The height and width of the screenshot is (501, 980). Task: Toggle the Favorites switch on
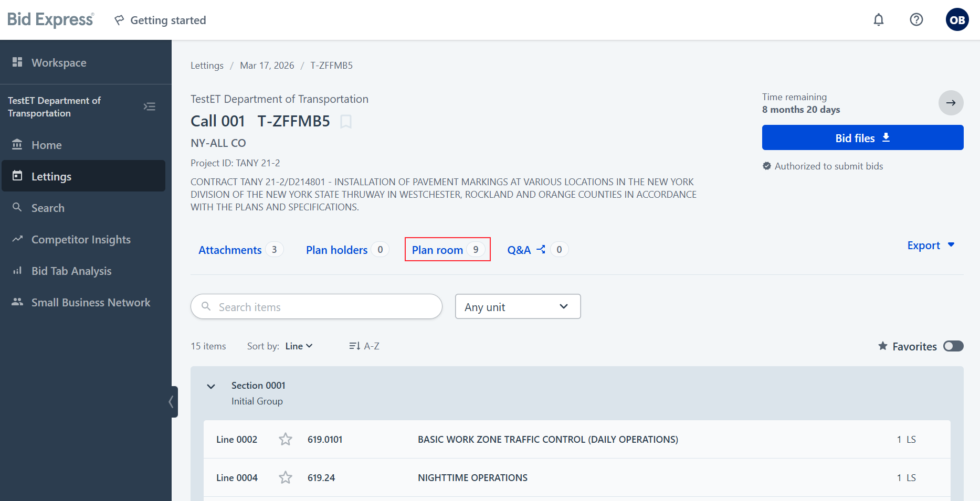(953, 346)
